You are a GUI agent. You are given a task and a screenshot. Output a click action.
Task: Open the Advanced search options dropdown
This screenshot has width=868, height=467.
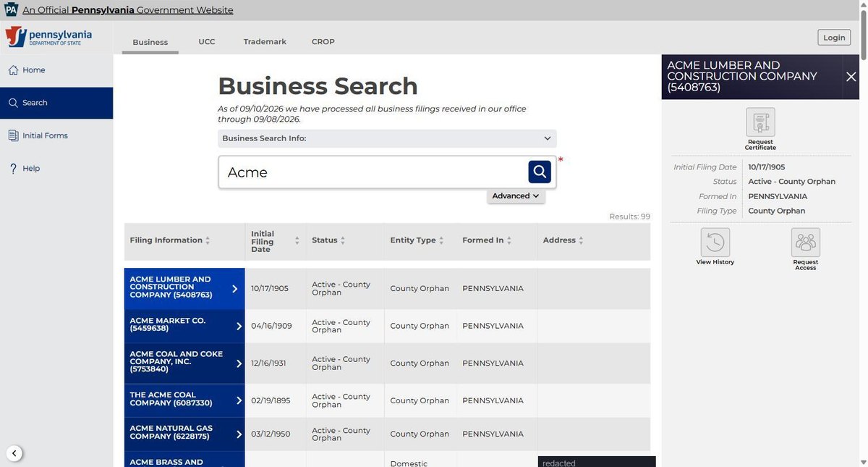(x=516, y=195)
